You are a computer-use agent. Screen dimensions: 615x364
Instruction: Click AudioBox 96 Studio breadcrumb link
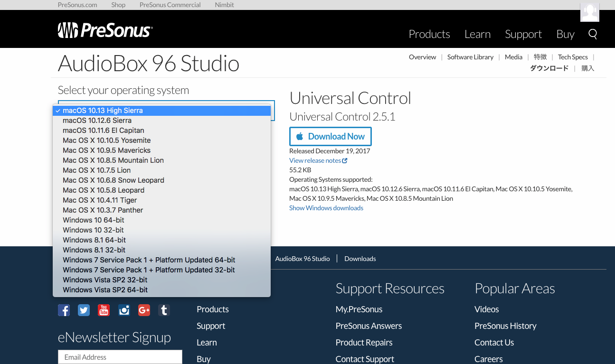click(303, 259)
